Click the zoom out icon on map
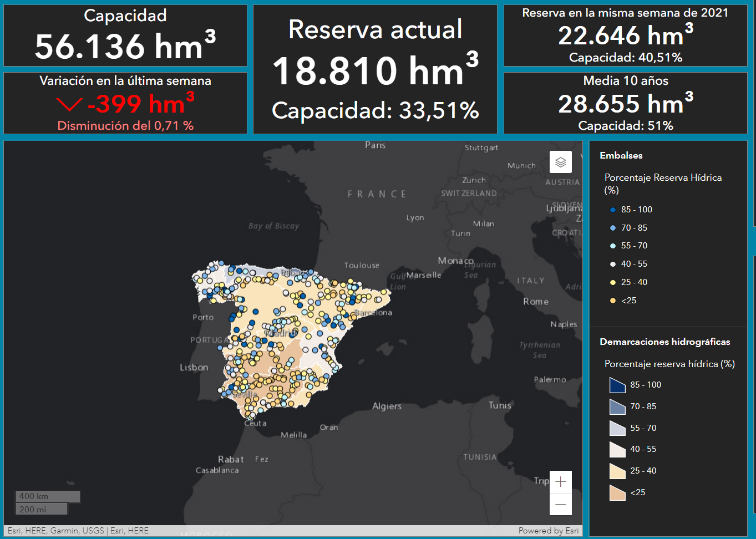Viewport: 756px width, 539px height. tap(560, 505)
